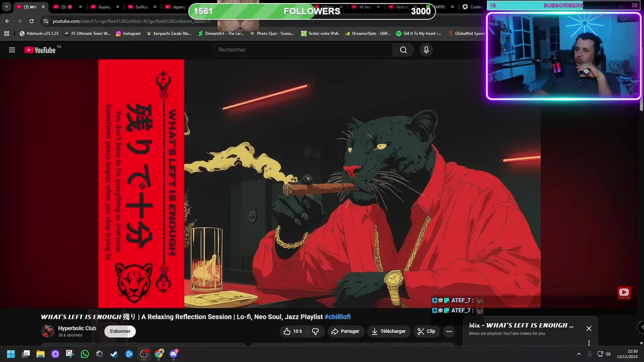The width and height of the screenshot is (644, 362).
Task: Like the video with thumbs up
Action: (x=293, y=331)
